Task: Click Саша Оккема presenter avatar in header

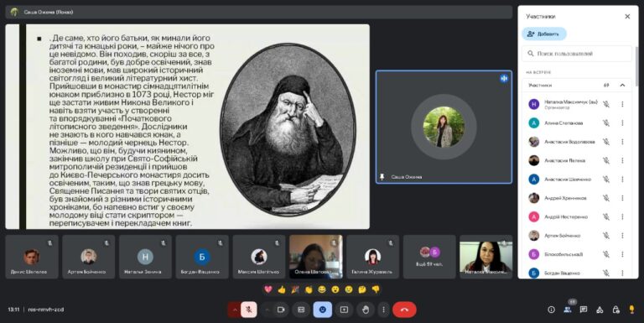Action: coord(14,12)
